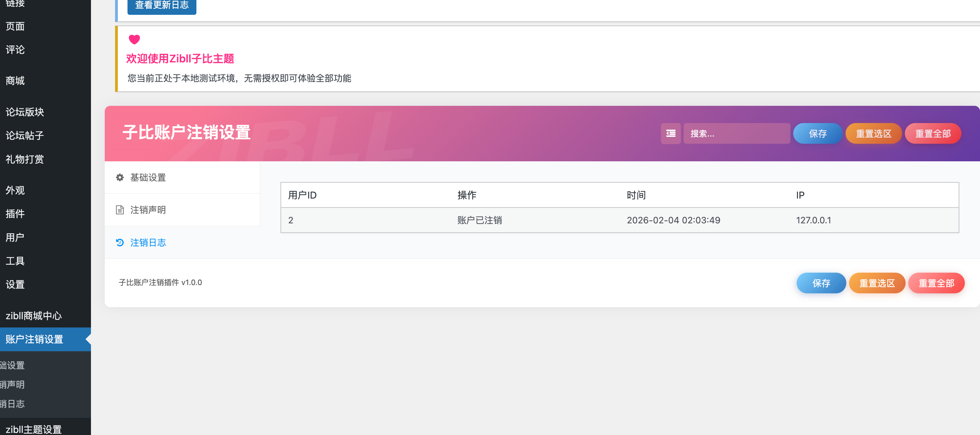980x435 pixels.
Task: Open 用户 in the admin sidebar
Action: pyautogui.click(x=15, y=237)
